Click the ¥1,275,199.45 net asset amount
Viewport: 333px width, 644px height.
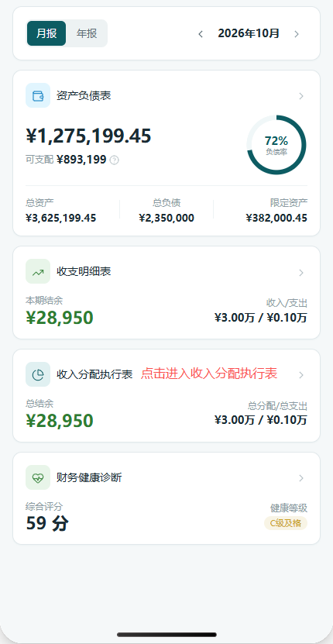(89, 136)
